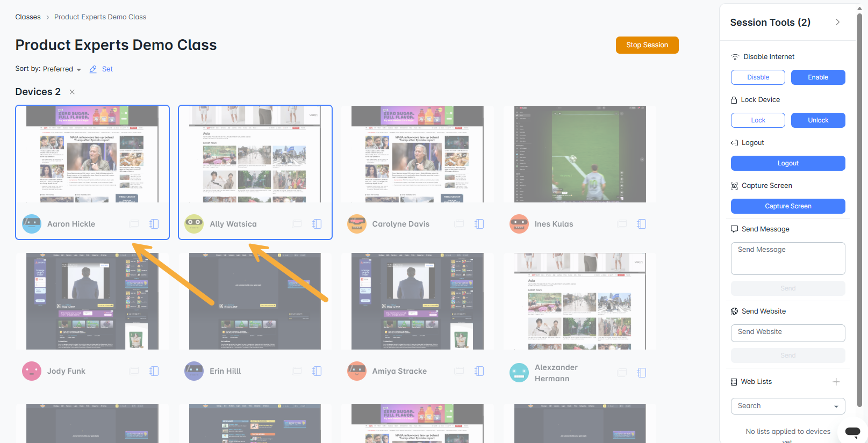Screen dimensions: 868x443
Task: Click the Stop Session button
Action: (647, 45)
